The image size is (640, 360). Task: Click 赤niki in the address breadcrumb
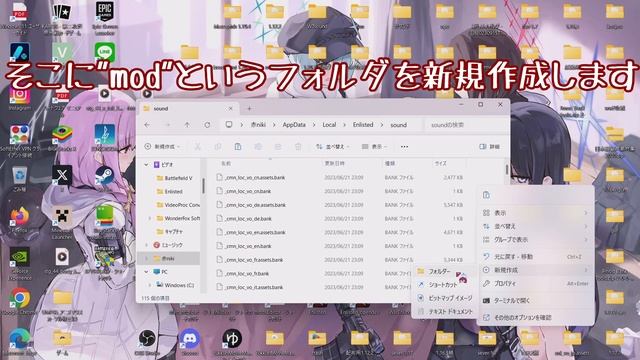[x=258, y=125]
